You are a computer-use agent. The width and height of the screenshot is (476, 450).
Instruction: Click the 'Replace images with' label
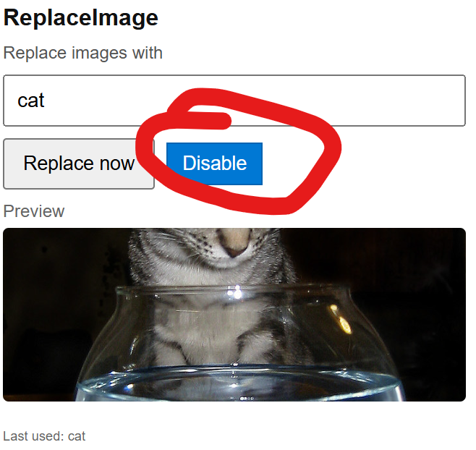[x=83, y=53]
